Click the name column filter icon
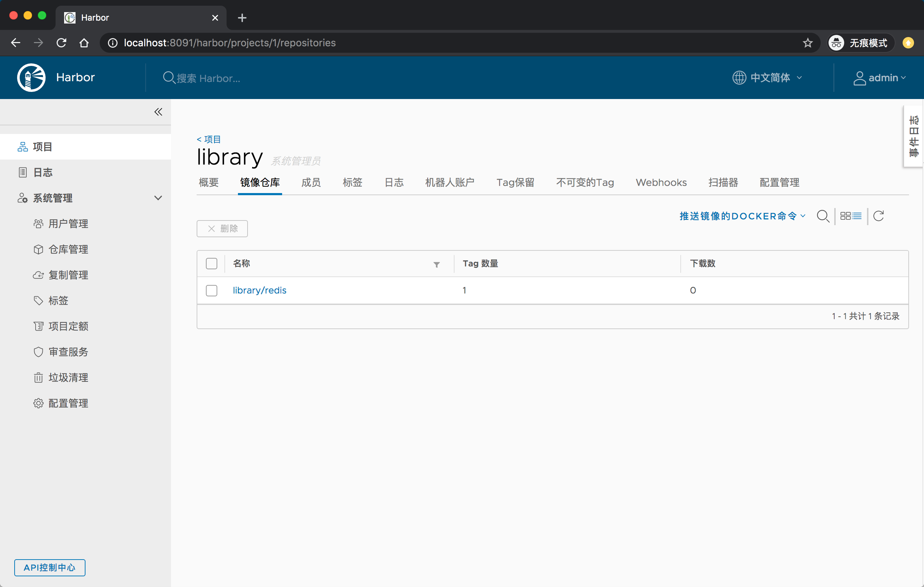This screenshot has height=587, width=924. click(436, 264)
